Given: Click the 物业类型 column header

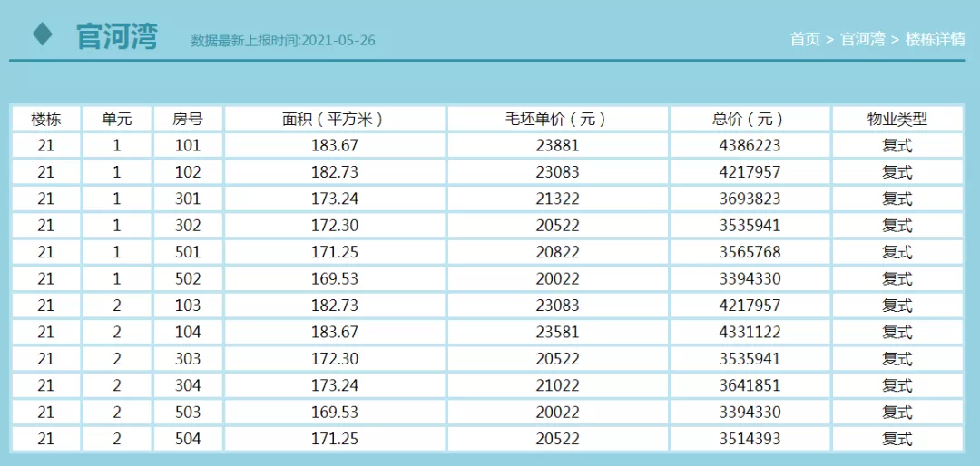Looking at the screenshot, I should [897, 119].
